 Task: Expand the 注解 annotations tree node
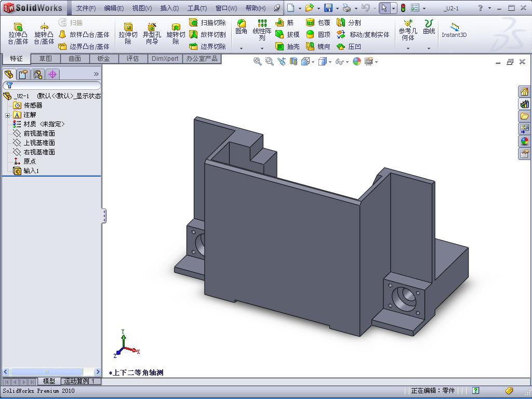pos(7,115)
